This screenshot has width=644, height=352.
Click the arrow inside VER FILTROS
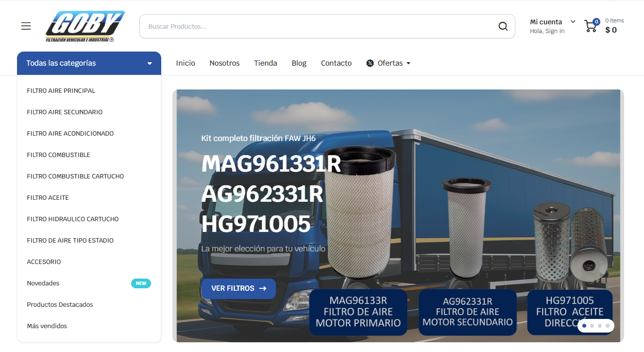(x=263, y=288)
